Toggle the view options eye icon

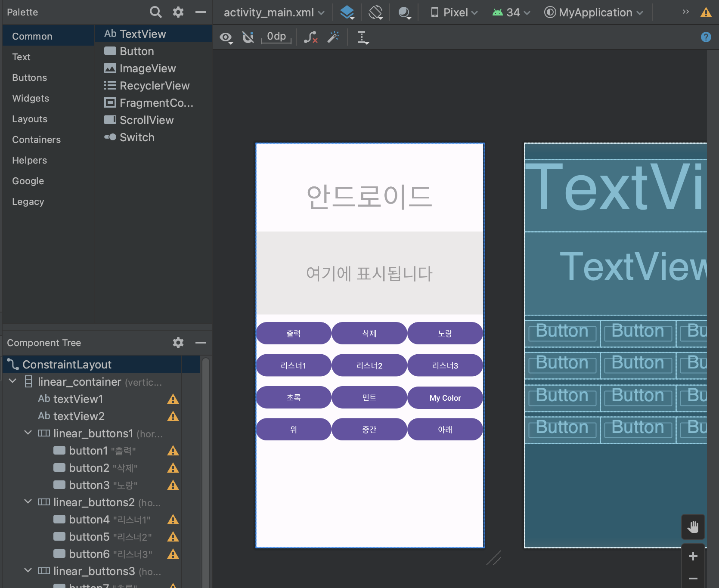(226, 37)
